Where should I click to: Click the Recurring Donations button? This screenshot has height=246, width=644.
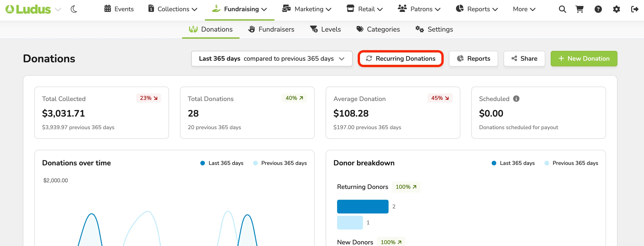pyautogui.click(x=400, y=59)
